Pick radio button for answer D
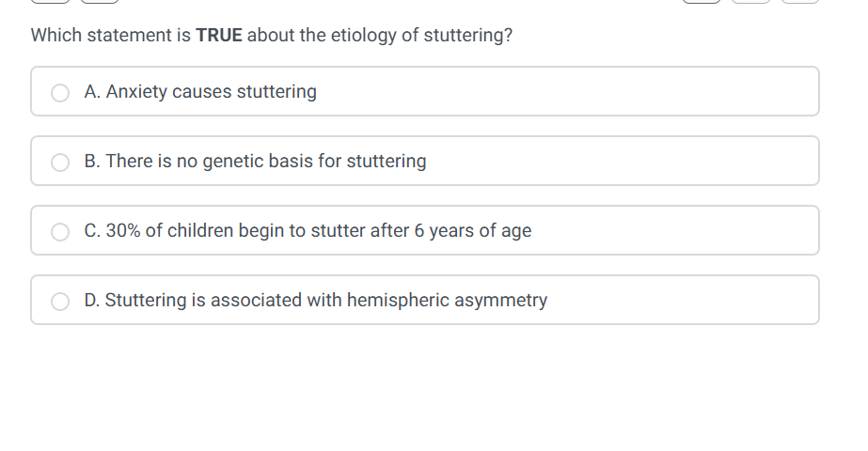This screenshot has height=451, width=868. coord(61,301)
